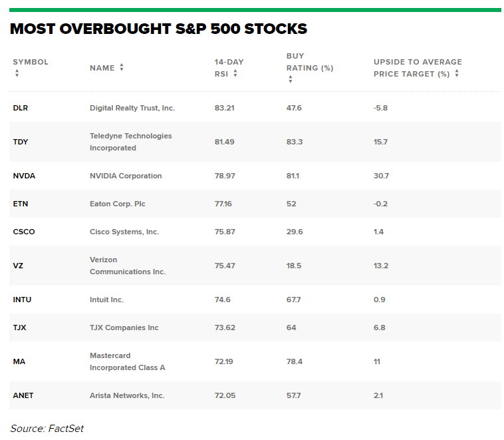Viewport: 504px width, 440px height.
Task: Select the INTU ticker symbol
Action: click(22, 300)
